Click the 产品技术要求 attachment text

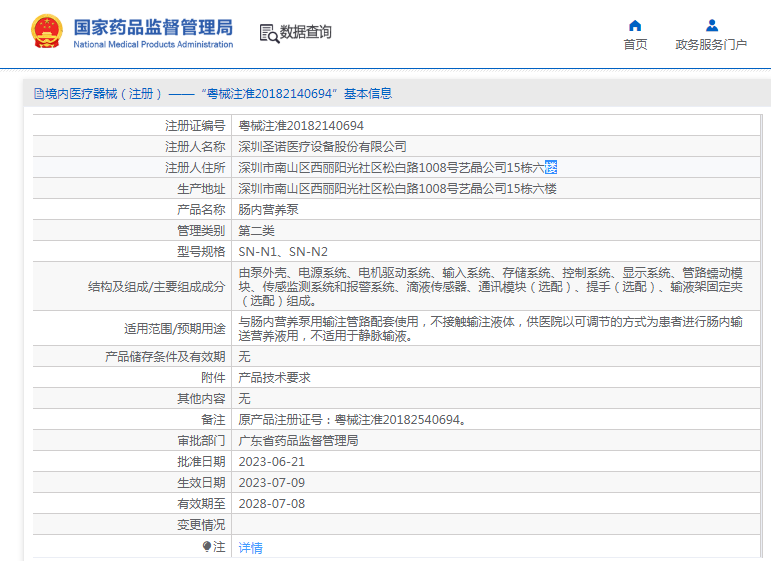274,378
